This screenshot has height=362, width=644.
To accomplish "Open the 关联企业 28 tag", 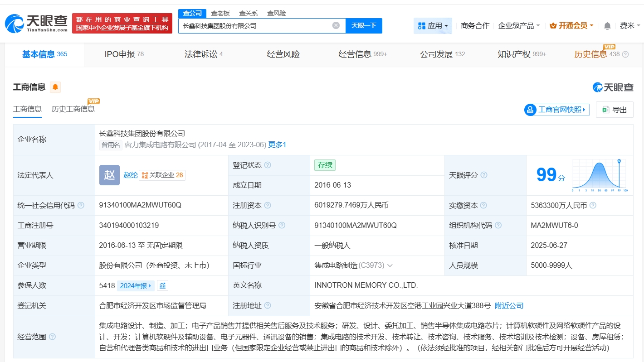I will pyautogui.click(x=162, y=175).
